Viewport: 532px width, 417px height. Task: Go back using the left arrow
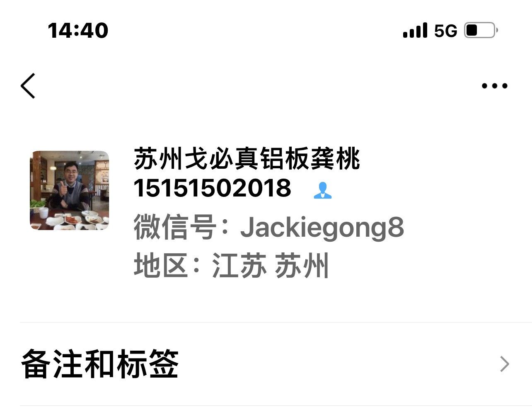tap(28, 86)
